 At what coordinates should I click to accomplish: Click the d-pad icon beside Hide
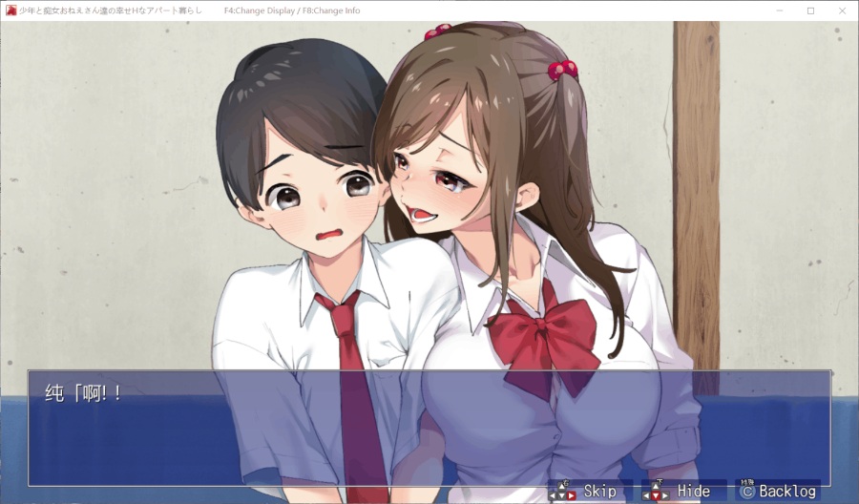point(656,491)
